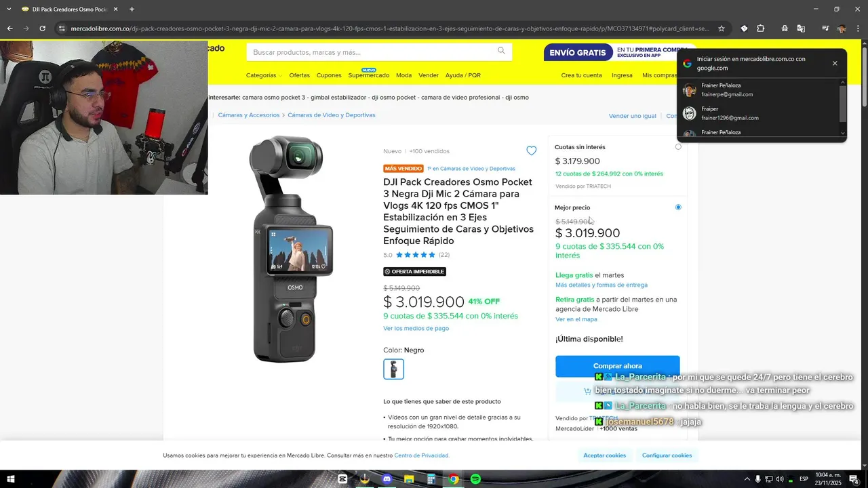868x488 pixels.
Task: Open Discord from the taskbar
Action: point(387,479)
